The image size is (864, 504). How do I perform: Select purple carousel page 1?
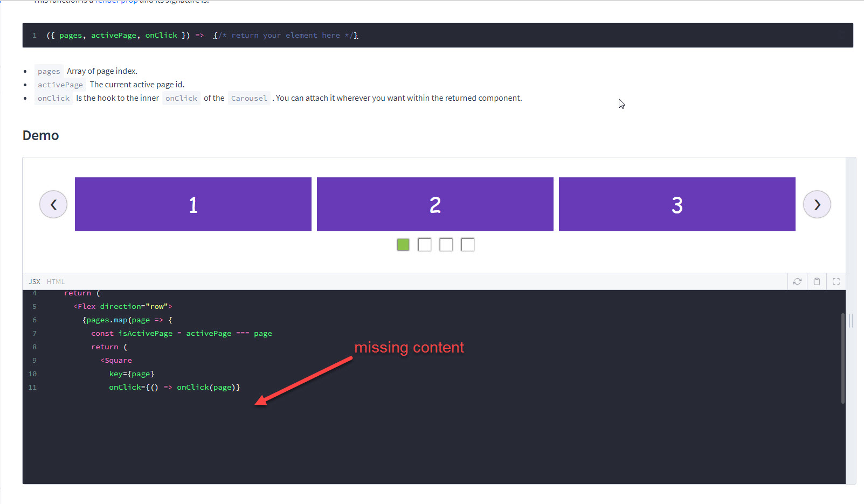point(192,204)
